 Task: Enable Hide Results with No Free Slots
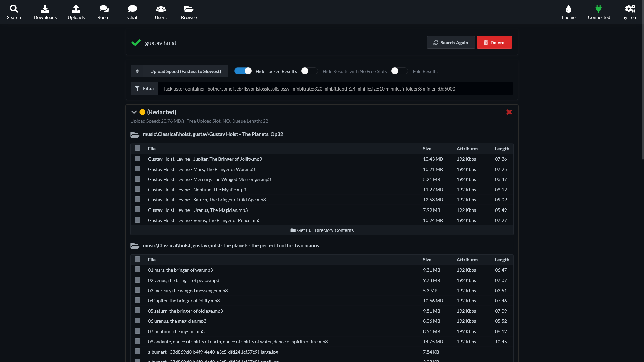click(309, 71)
